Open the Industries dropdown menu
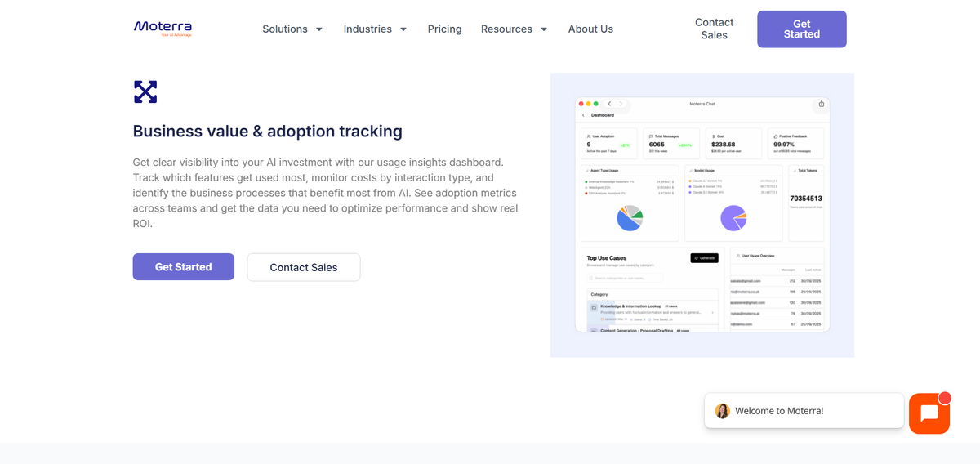 [375, 29]
